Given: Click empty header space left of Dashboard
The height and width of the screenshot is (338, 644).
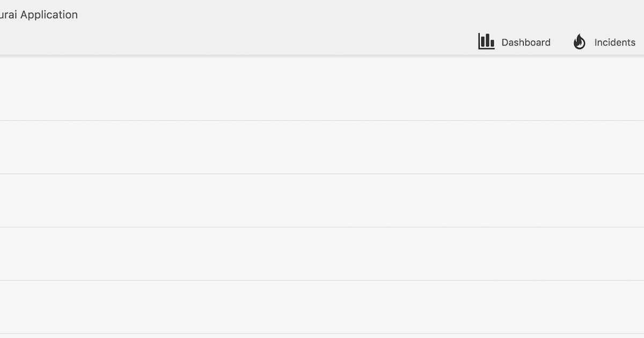Looking at the screenshot, I should click(x=236, y=42).
